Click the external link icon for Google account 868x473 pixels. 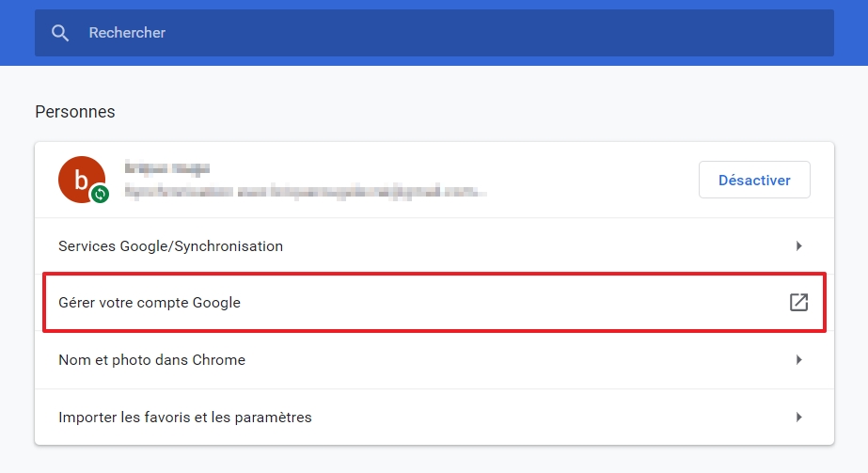click(x=798, y=303)
